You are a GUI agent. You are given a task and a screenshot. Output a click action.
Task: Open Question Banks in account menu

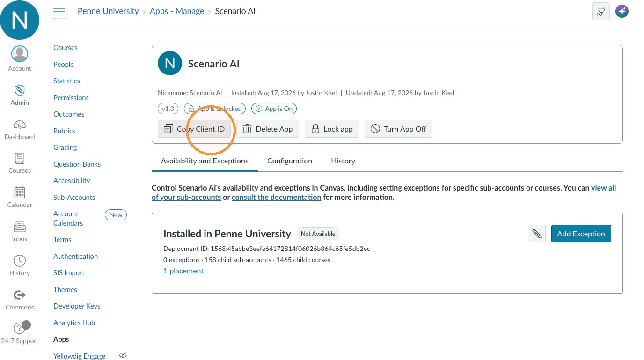77,164
